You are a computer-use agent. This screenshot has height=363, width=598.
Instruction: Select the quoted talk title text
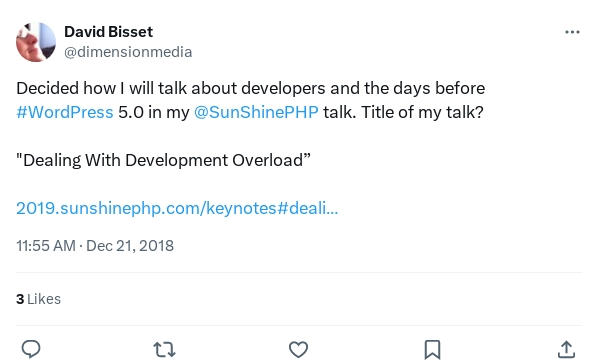pyautogui.click(x=163, y=160)
